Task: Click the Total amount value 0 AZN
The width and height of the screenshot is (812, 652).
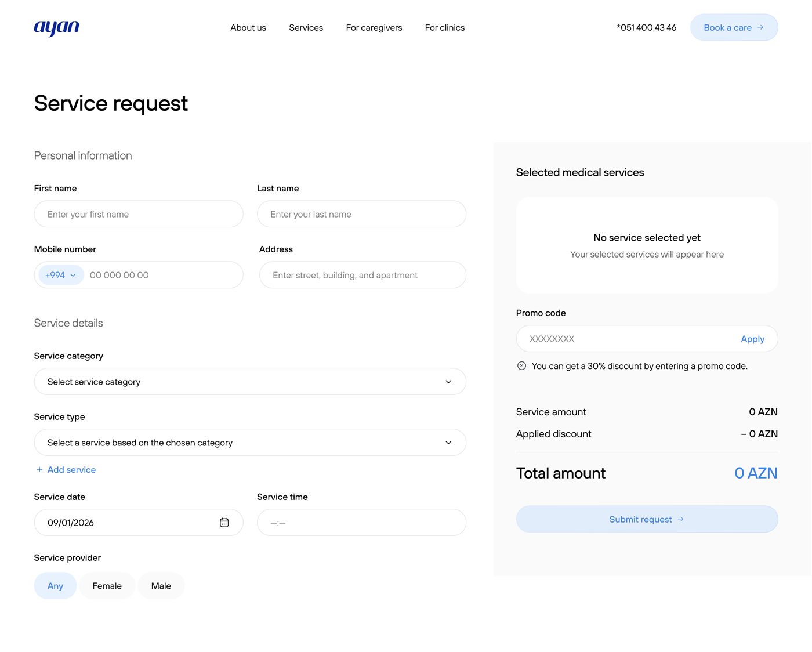Action: 756,473
